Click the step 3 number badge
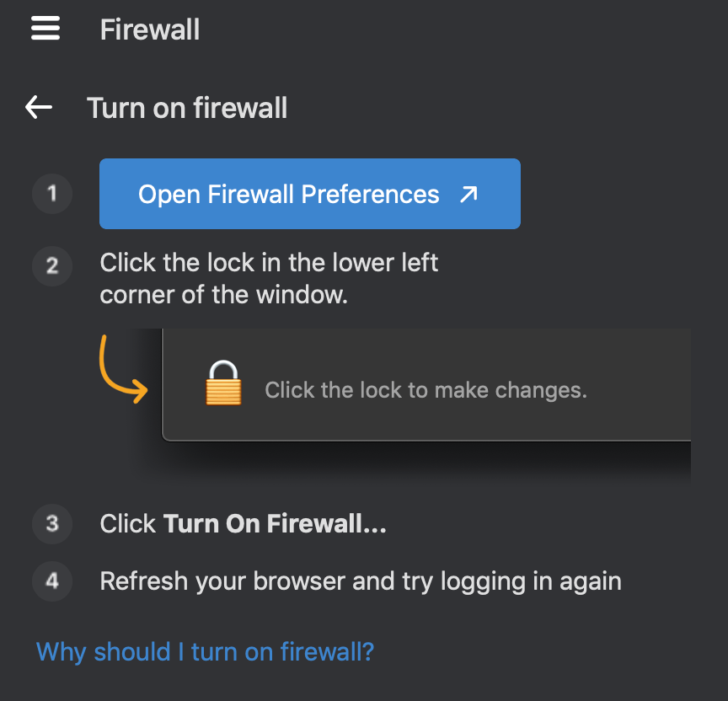The image size is (728, 701). pos(52,523)
